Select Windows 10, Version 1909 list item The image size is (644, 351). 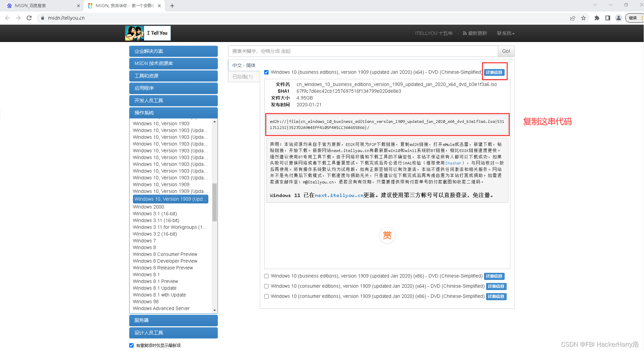click(161, 184)
